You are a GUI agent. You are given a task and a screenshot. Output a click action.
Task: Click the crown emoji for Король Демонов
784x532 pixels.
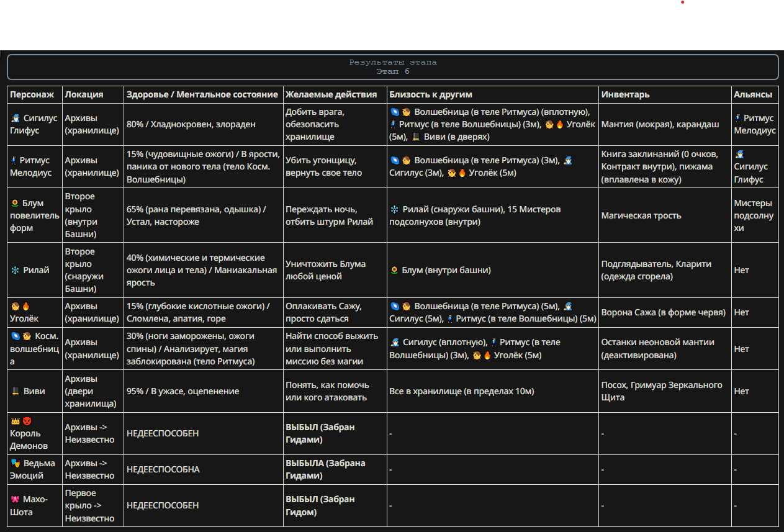[15, 421]
